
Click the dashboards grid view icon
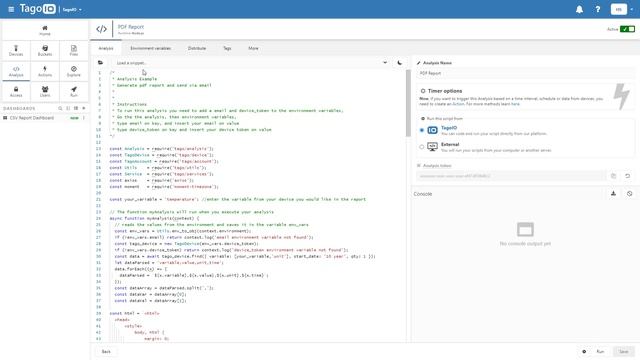[76, 108]
